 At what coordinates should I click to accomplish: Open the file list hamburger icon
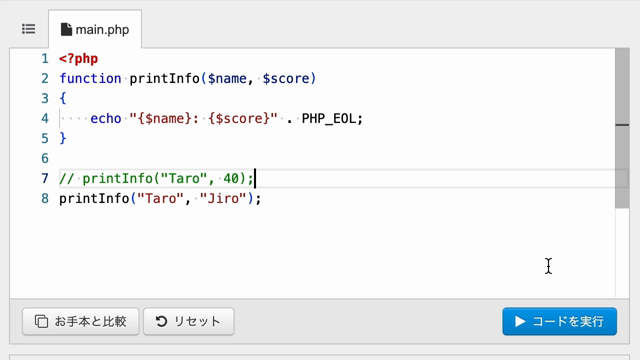click(x=29, y=29)
